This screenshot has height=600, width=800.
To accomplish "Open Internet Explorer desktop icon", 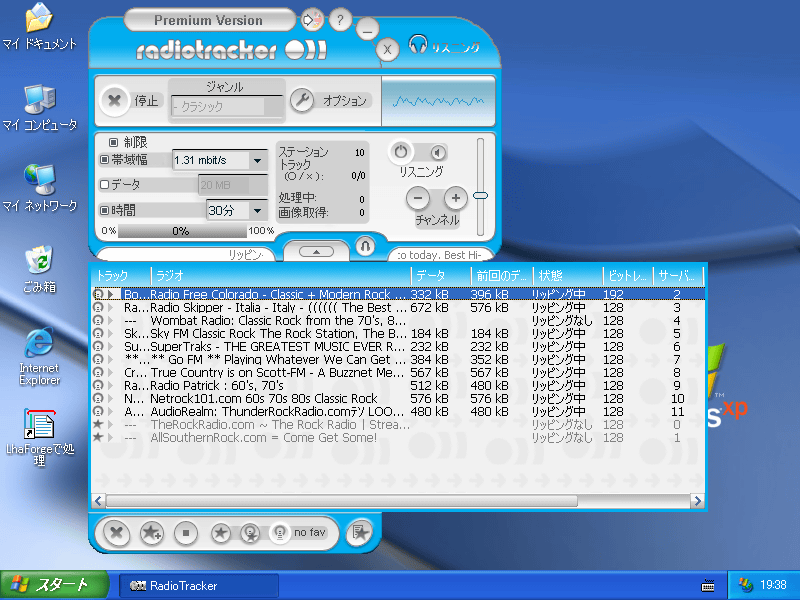I will pyautogui.click(x=39, y=356).
